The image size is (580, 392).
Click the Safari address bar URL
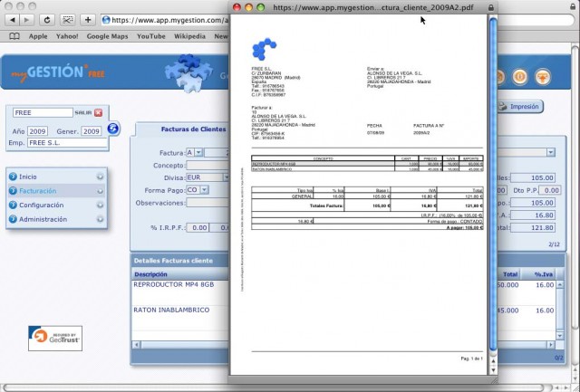pyautogui.click(x=169, y=20)
